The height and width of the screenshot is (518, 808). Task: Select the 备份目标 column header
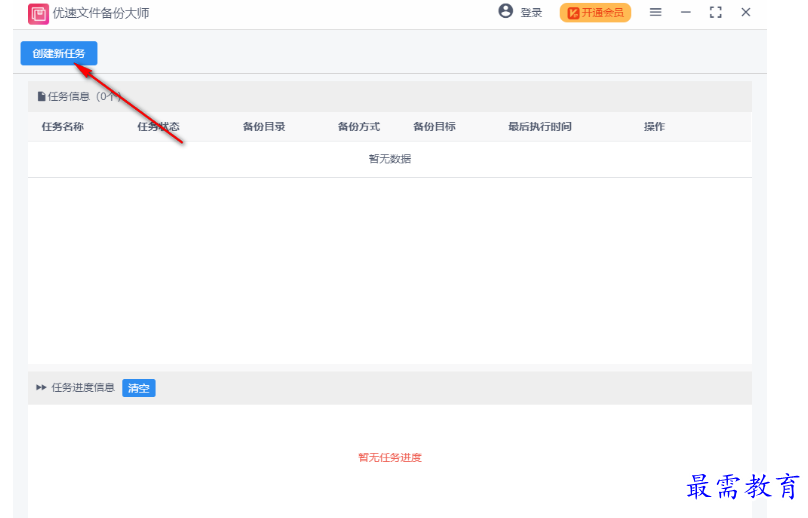pos(434,127)
